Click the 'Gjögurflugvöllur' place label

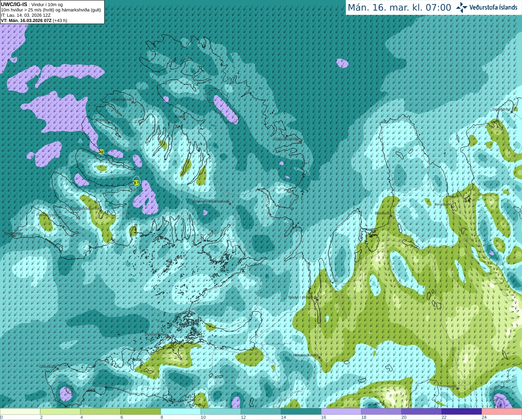pyautogui.click(x=286, y=139)
